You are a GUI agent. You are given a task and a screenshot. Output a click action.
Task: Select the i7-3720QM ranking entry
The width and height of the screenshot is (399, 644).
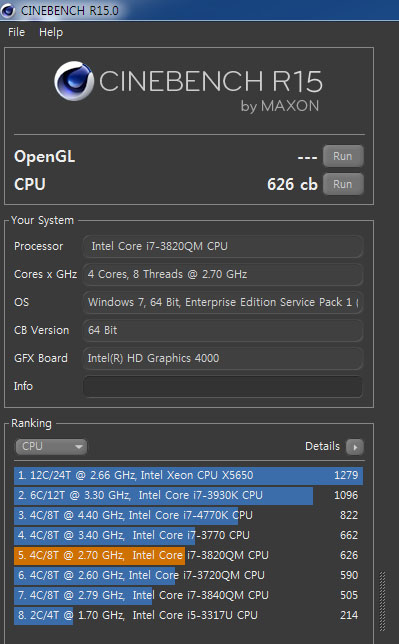[188, 575]
